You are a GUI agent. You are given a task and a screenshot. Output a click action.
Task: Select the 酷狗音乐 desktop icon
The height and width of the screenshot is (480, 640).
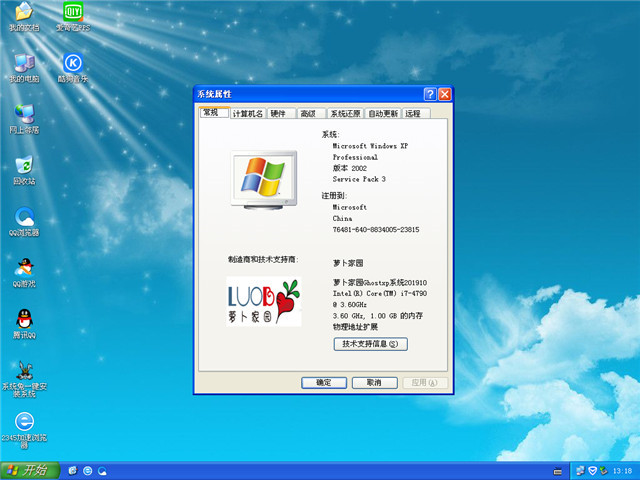[x=73, y=68]
